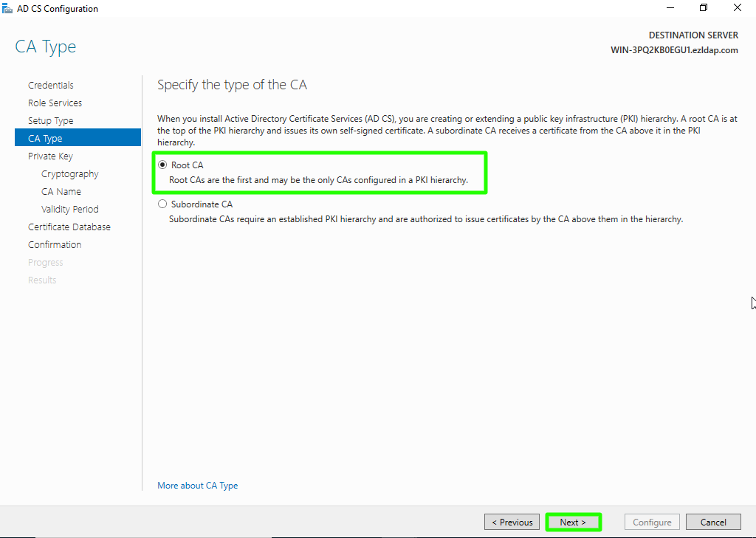
Task: Select the Root CA radio button
Action: 162,165
